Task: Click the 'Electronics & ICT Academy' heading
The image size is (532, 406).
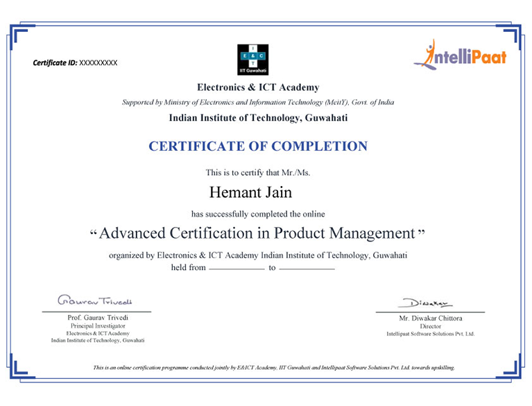Action: [258, 87]
